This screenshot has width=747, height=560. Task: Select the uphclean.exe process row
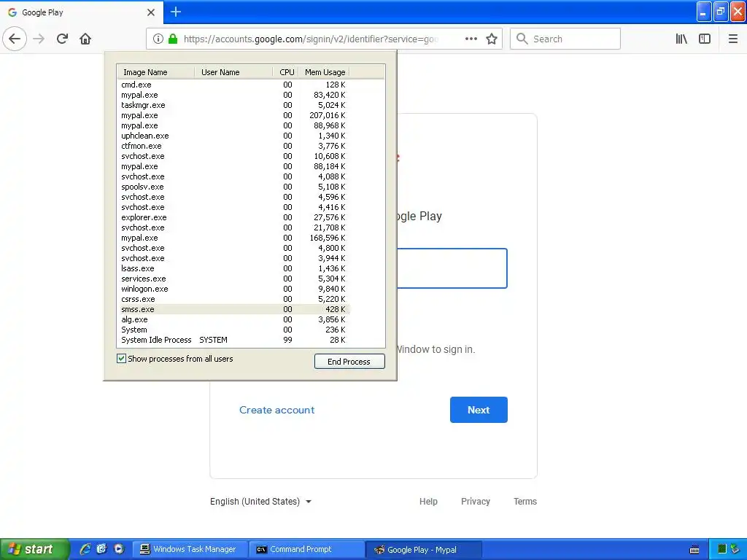233,136
